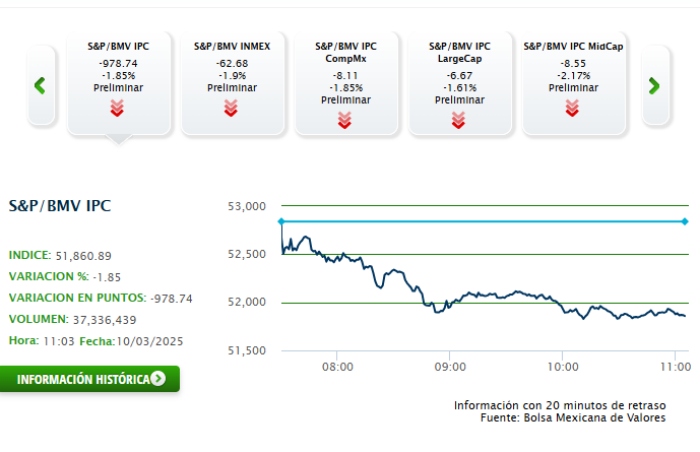Screen dimensions: 700x452
Task: Click left endpoint of blue reference line
Action: click(282, 221)
